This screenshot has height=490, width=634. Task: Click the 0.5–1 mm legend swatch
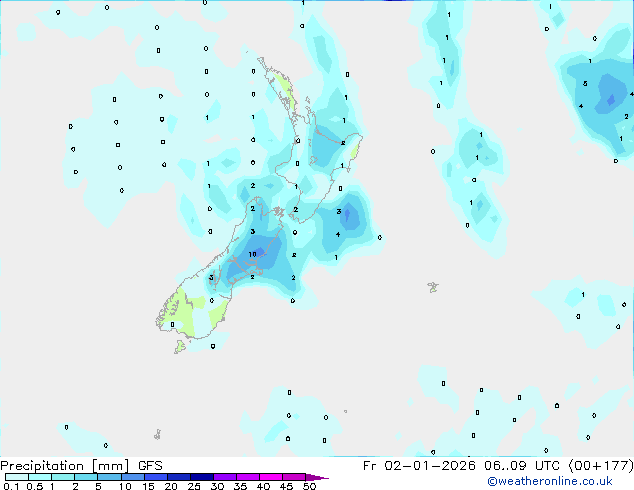click(40, 477)
